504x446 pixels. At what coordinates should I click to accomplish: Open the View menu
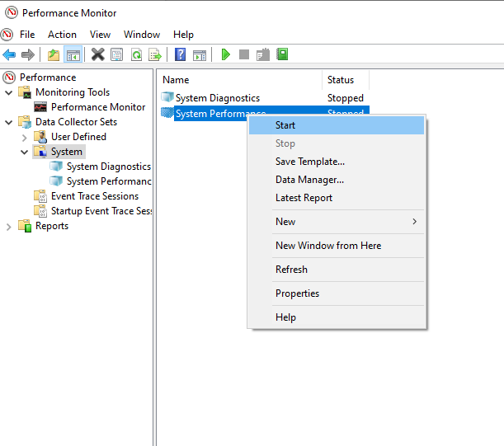100,35
